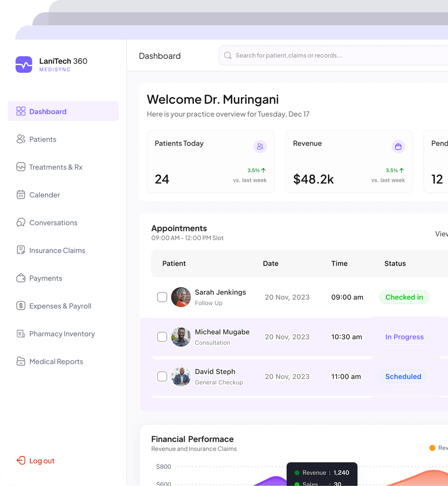448x486 pixels.
Task: Switch to the Dashboard page header tab
Action: click(x=160, y=56)
